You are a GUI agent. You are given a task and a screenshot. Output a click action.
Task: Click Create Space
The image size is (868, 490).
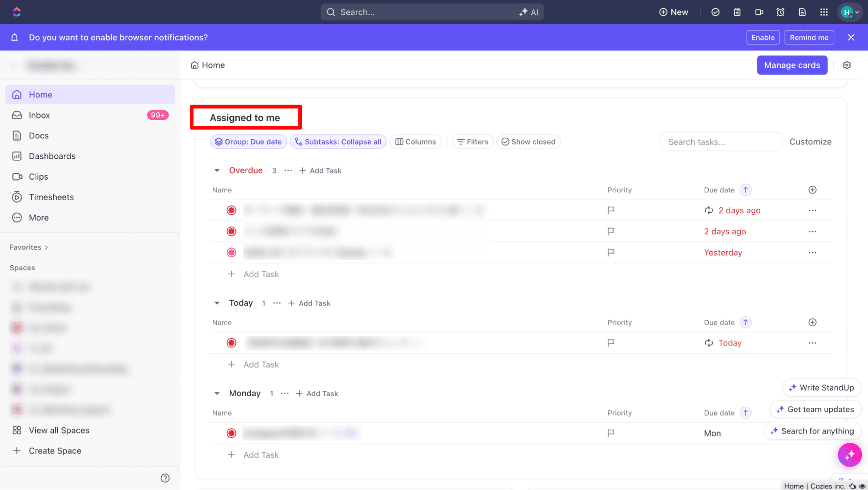coord(55,451)
